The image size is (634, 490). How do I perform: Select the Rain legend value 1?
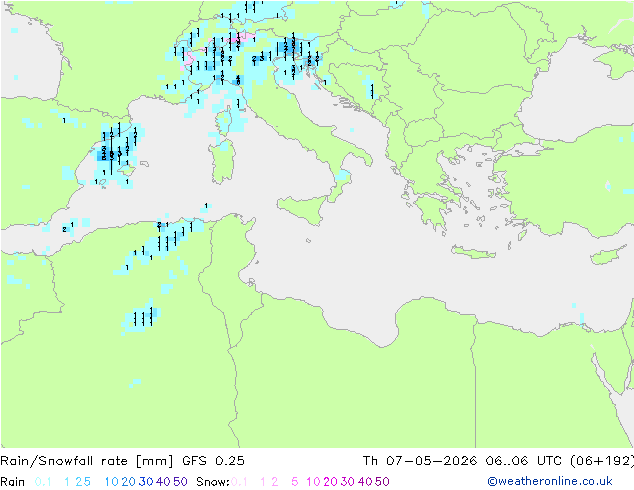click(67, 482)
